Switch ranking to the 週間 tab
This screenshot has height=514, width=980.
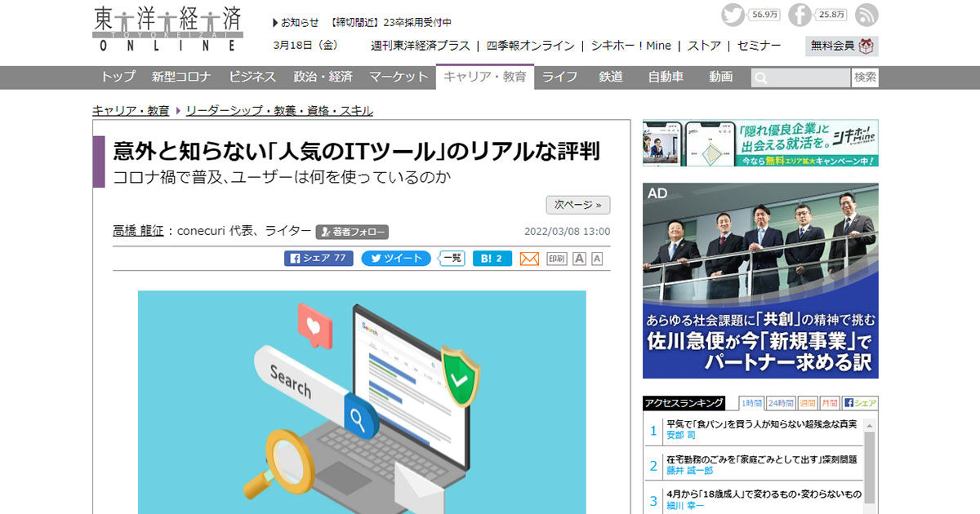click(x=807, y=403)
